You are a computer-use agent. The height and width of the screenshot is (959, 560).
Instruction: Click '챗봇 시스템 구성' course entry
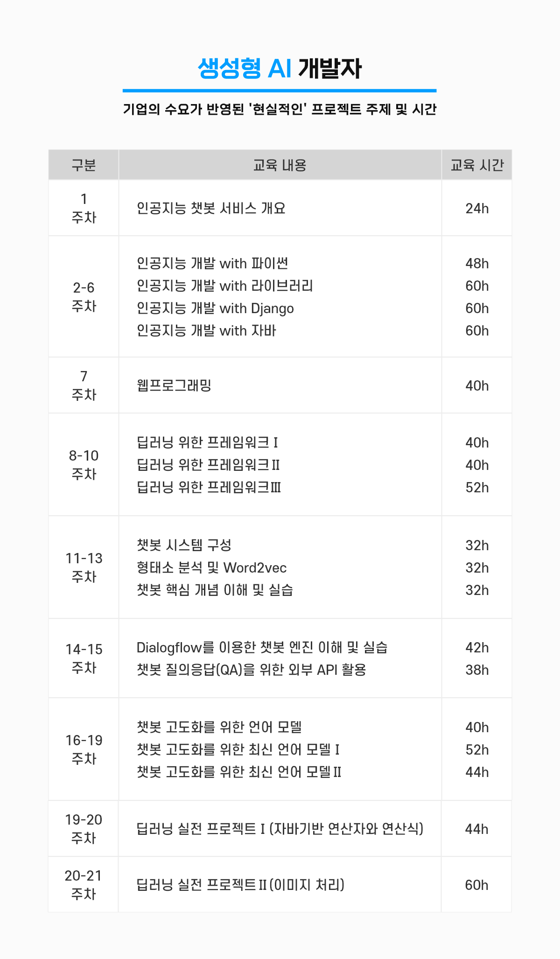coord(184,545)
